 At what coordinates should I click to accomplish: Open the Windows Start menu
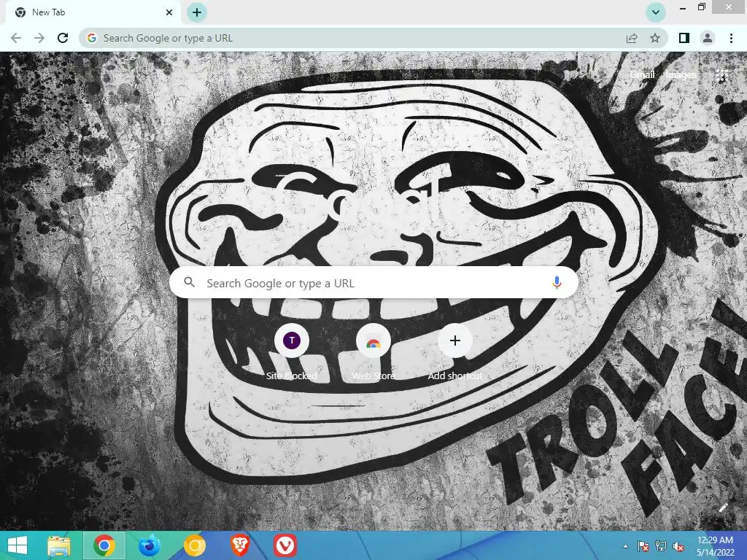[18, 545]
